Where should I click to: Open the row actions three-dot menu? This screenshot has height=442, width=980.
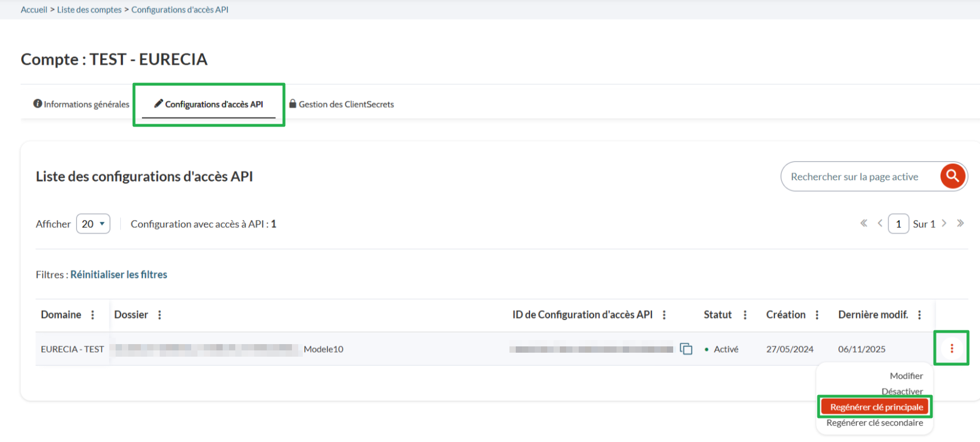coord(951,348)
